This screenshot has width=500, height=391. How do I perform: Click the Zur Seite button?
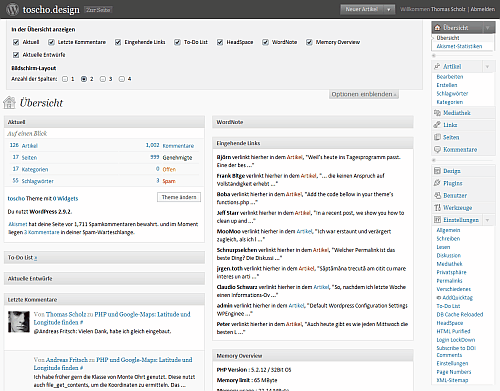pos(98,10)
